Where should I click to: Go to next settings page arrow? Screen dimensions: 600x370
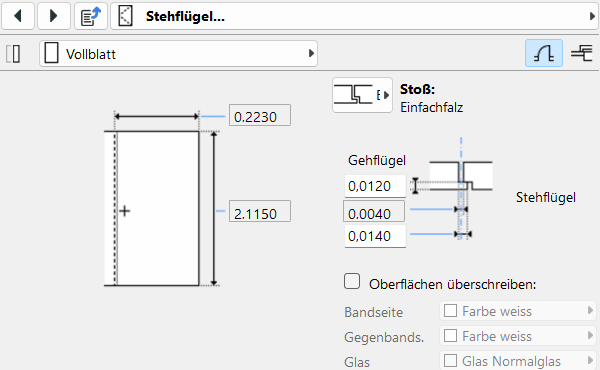(54, 16)
